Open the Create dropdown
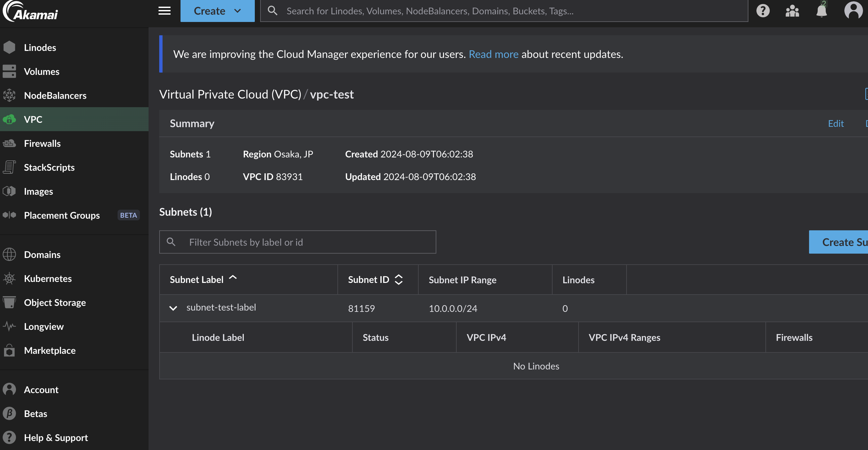Image resolution: width=868 pixels, height=450 pixels. (217, 11)
